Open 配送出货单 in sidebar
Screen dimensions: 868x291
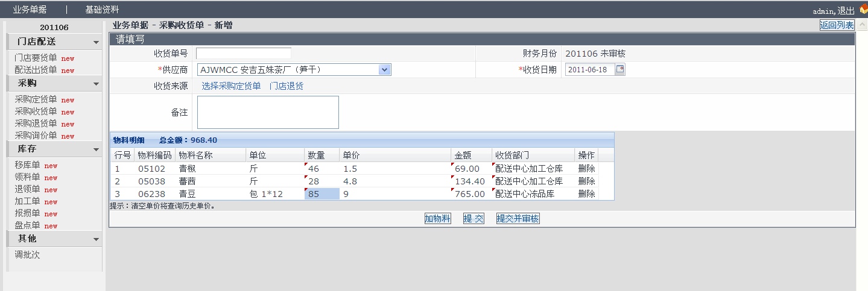pyautogui.click(x=36, y=70)
